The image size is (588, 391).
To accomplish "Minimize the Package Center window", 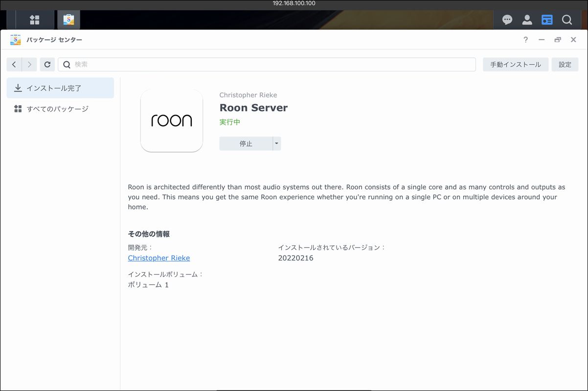I will coord(542,40).
